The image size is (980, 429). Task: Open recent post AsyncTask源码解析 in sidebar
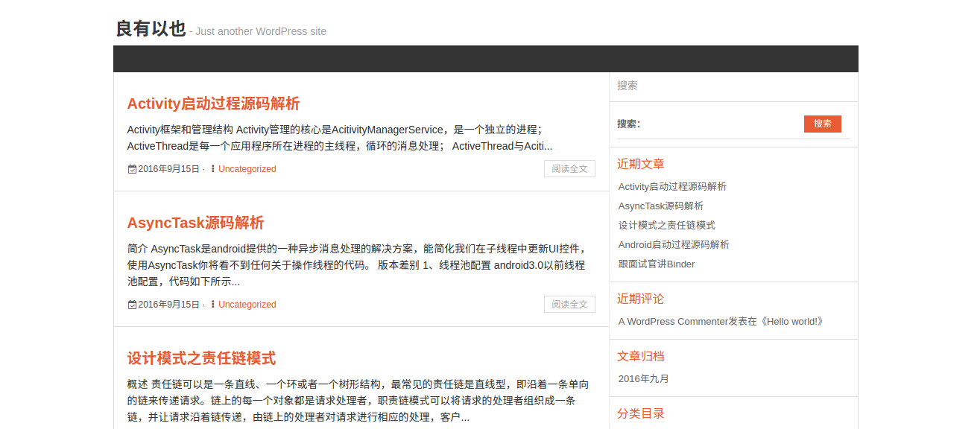(x=661, y=206)
